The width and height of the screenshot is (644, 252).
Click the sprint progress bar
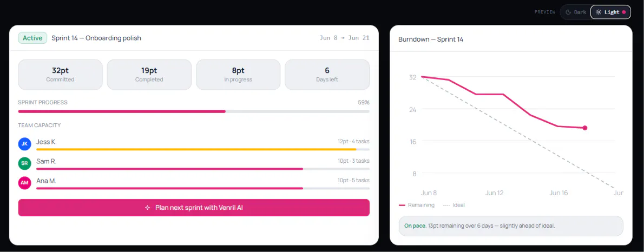194,111
